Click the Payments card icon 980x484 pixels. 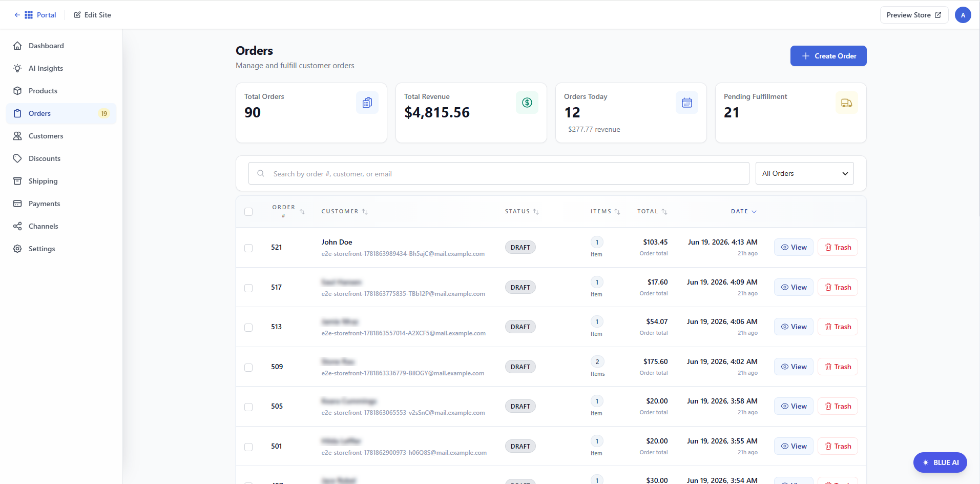point(17,204)
